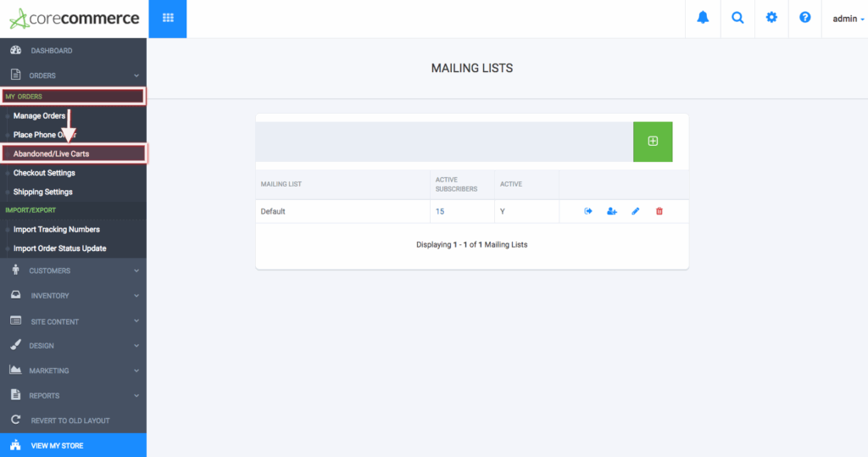Image resolution: width=868 pixels, height=457 pixels.
Task: Select Manage Orders in sidebar
Action: pyautogui.click(x=39, y=115)
